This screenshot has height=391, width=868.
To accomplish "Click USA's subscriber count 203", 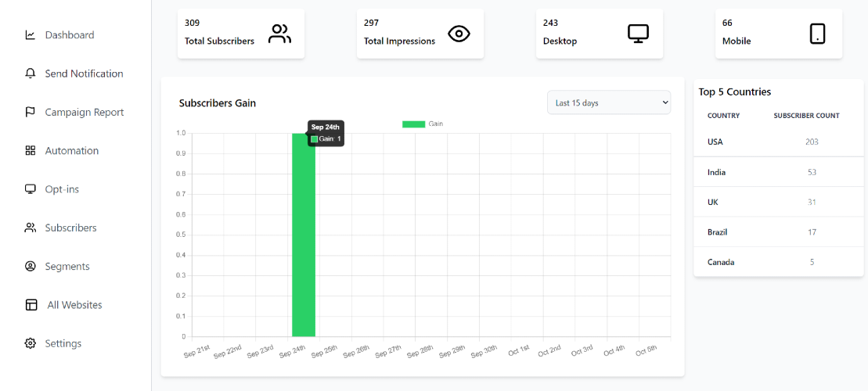I will coord(812,142).
